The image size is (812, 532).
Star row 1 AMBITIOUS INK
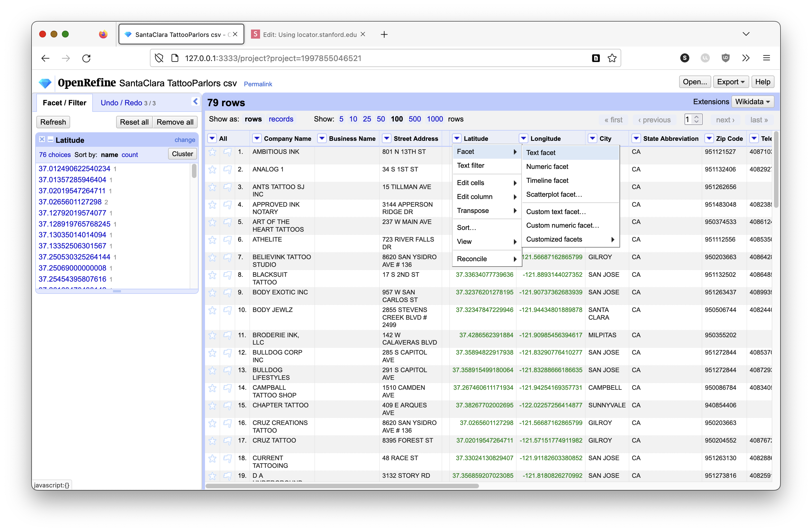[x=212, y=152]
